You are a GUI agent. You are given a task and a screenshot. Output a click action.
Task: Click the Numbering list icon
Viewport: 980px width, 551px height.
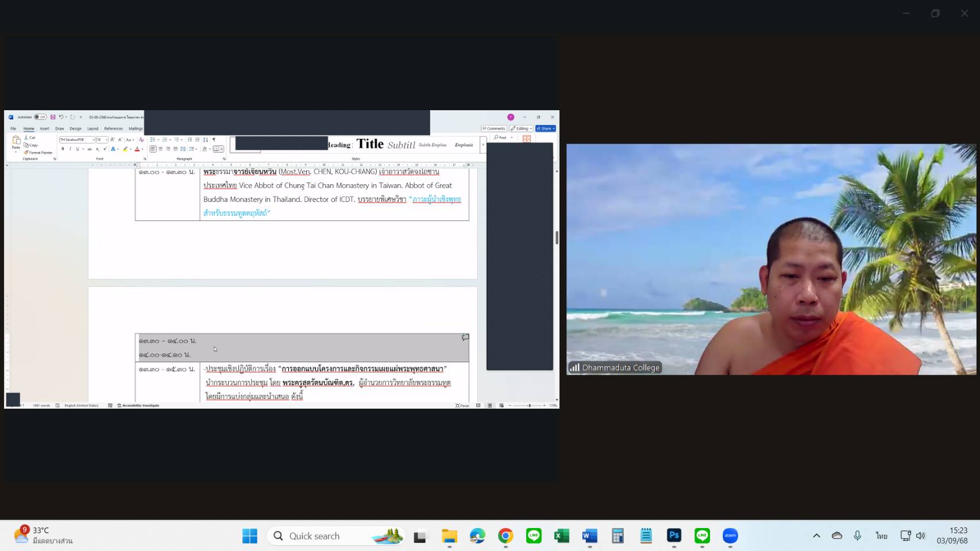[165, 139]
